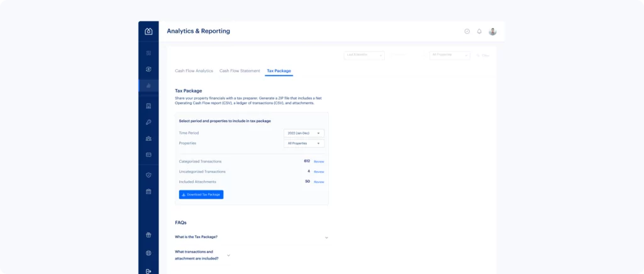Expand 'What transactions and attachment are included?' FAQ
Image resolution: width=644 pixels, height=274 pixels.
pyautogui.click(x=203, y=255)
